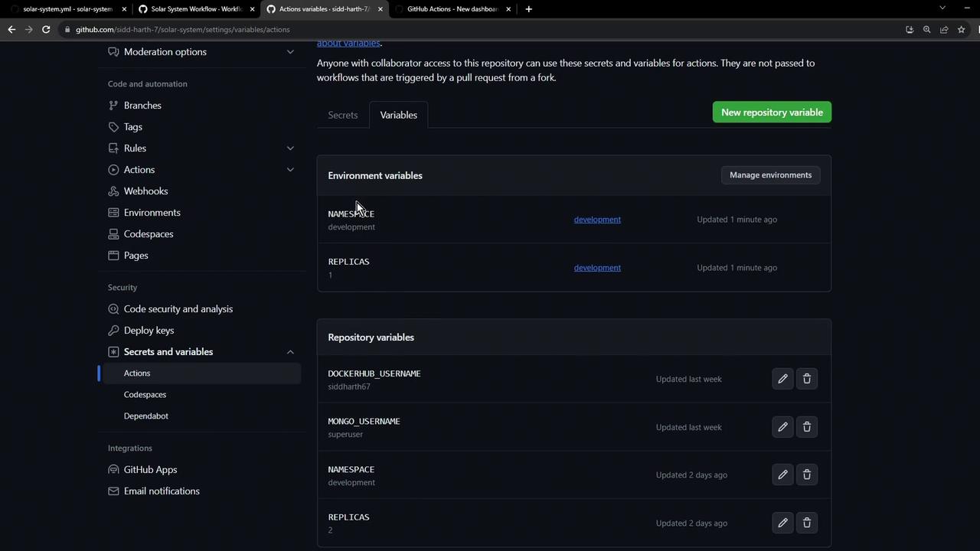This screenshot has width=980, height=551.
Task: Edit the repository NAMESPACE variable via pencil icon
Action: [782, 475]
